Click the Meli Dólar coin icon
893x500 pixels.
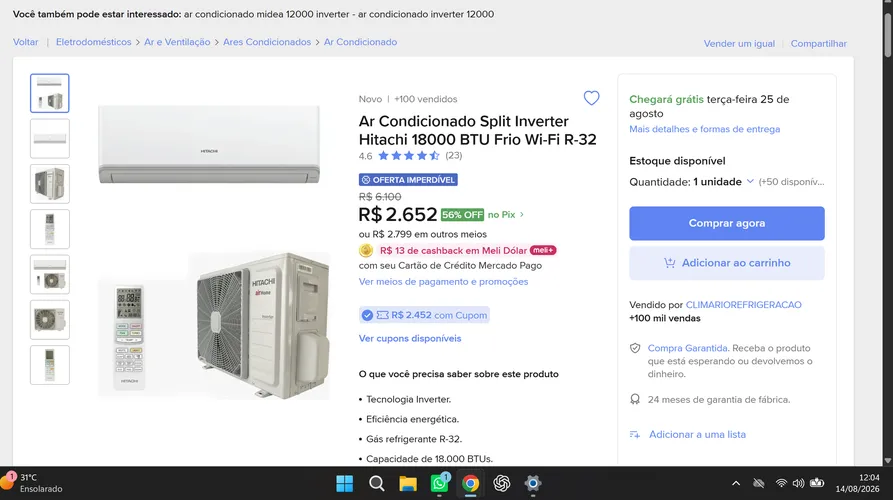point(366,251)
